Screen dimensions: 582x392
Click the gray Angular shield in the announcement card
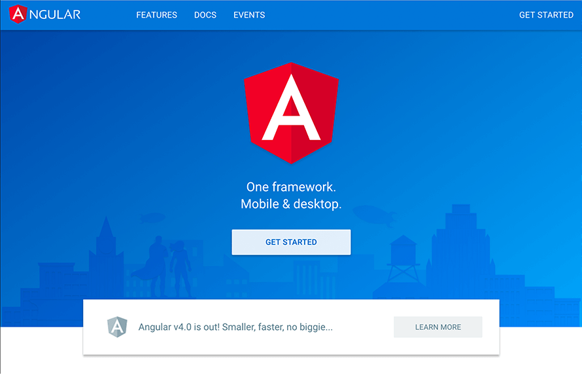point(117,327)
